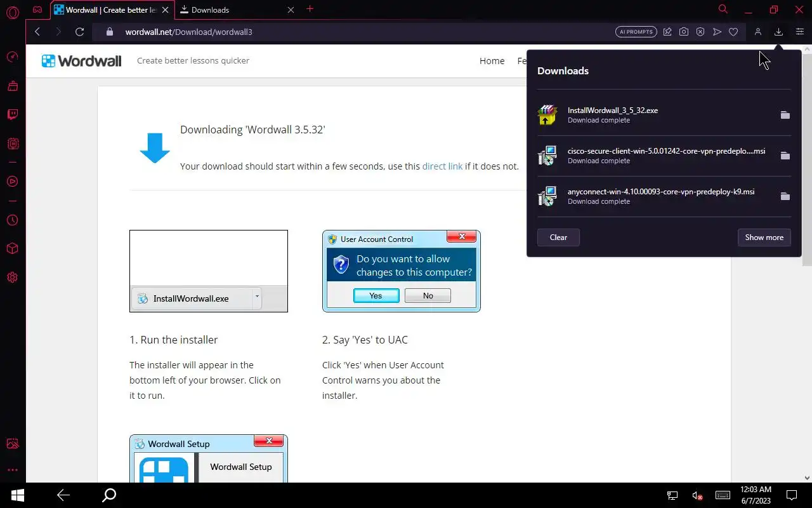Open the profile account icon
812x508 pixels.
(757, 32)
